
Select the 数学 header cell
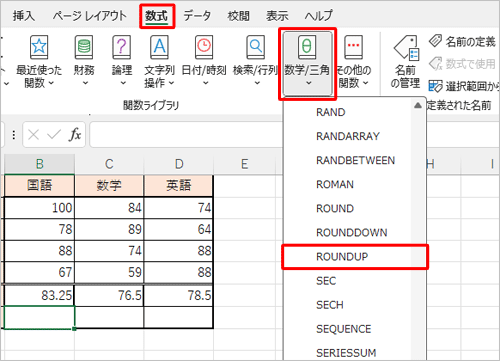tap(109, 185)
